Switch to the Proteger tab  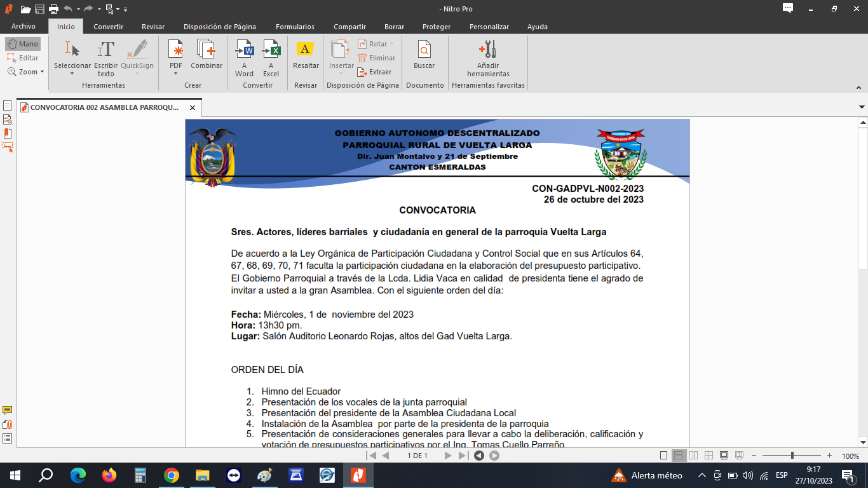coord(437,27)
